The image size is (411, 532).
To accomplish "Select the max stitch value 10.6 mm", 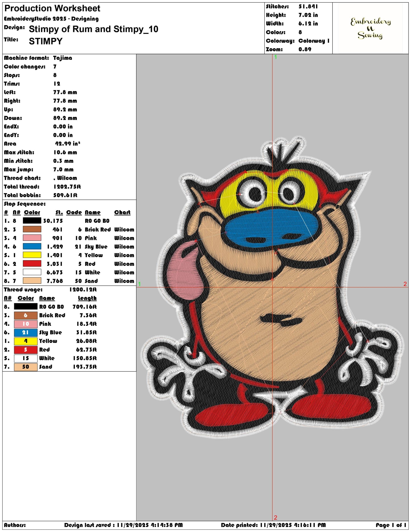I will [65, 152].
